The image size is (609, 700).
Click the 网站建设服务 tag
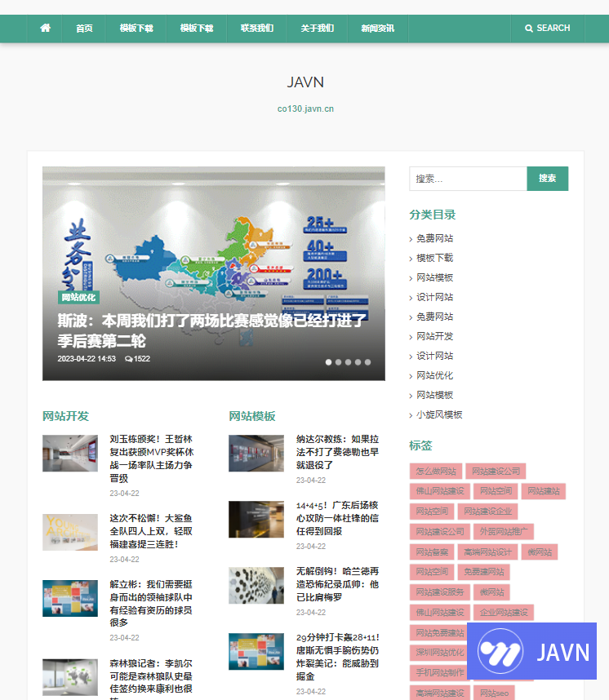coord(440,592)
